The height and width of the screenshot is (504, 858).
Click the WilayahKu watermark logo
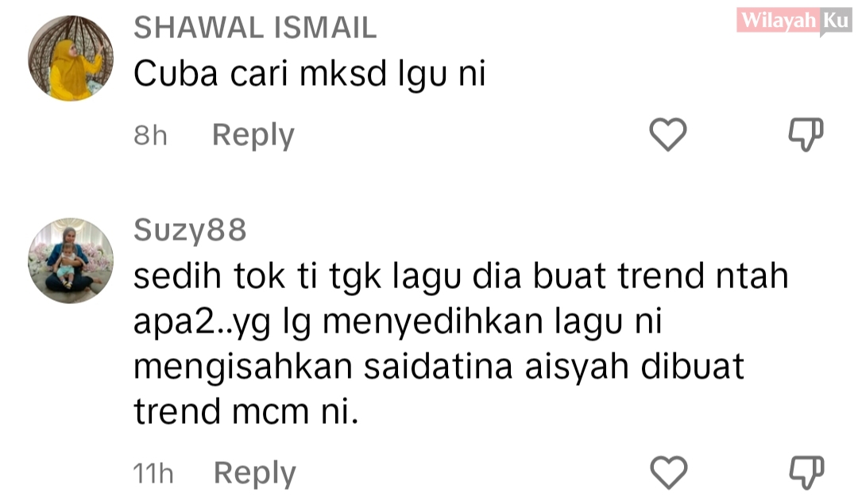coord(794,21)
